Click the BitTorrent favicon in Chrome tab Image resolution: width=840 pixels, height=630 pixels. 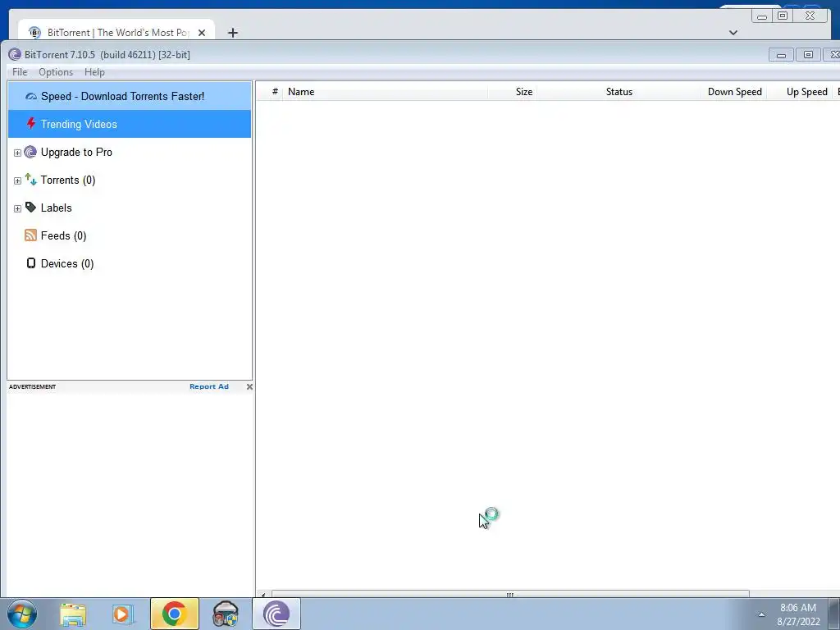coord(34,33)
